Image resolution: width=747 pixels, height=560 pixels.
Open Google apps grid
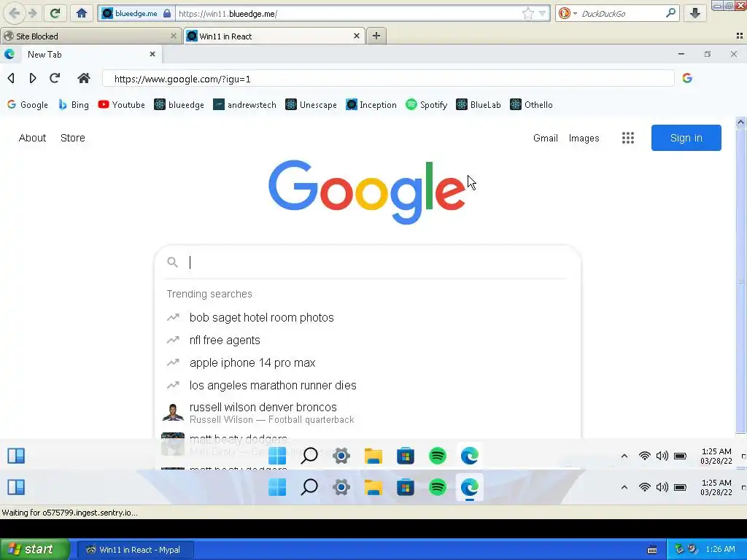point(628,138)
